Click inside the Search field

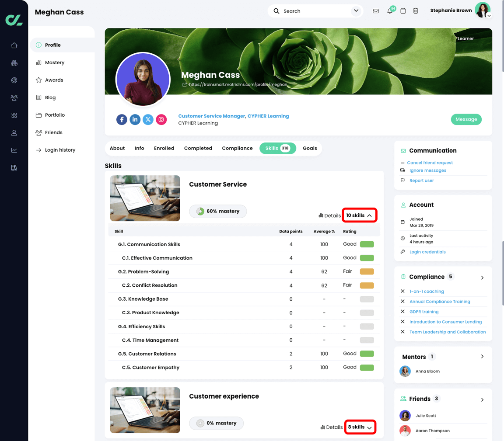click(x=306, y=10)
